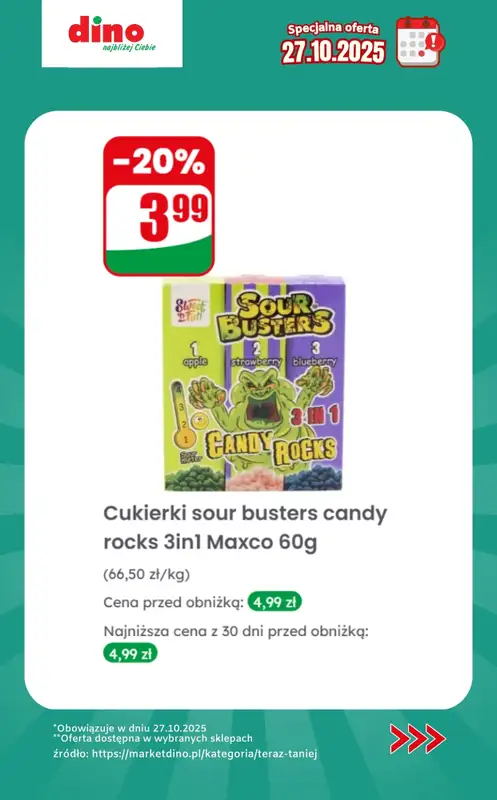
Task: Click the Cena przed obniżką label
Action: pyautogui.click(x=173, y=603)
